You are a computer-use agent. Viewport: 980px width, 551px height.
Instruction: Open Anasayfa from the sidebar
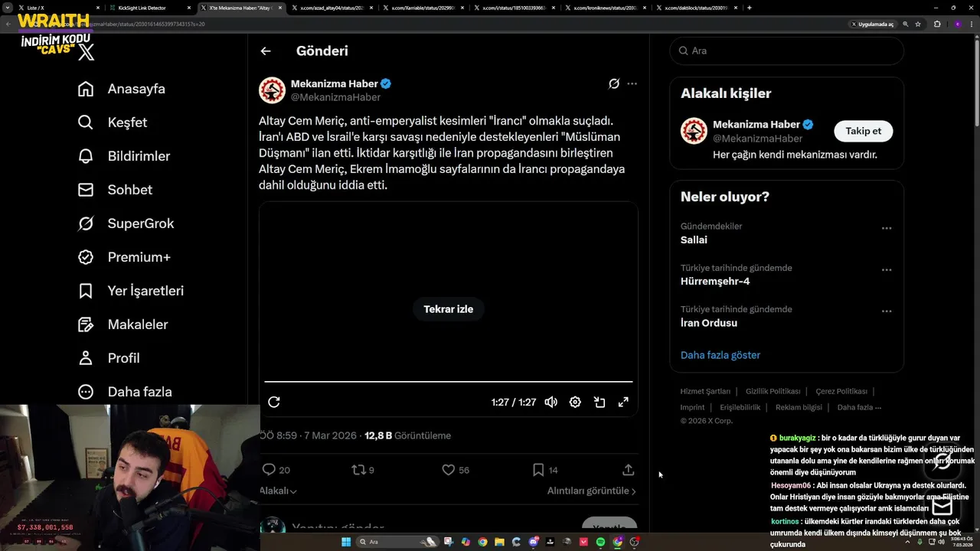[121, 89]
